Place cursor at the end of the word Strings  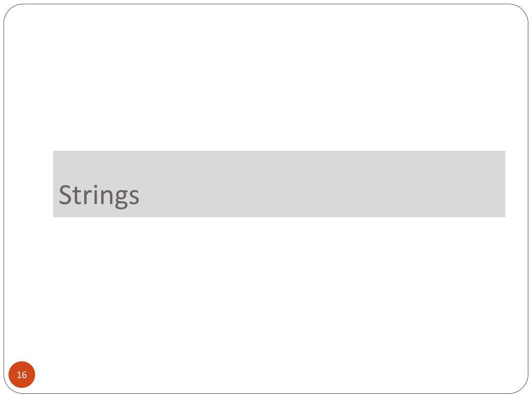[x=139, y=195]
